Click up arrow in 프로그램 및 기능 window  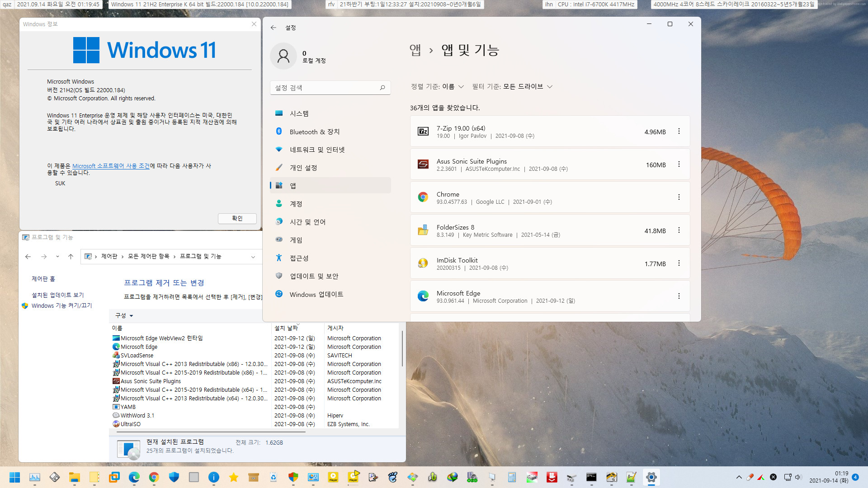pyautogui.click(x=71, y=257)
